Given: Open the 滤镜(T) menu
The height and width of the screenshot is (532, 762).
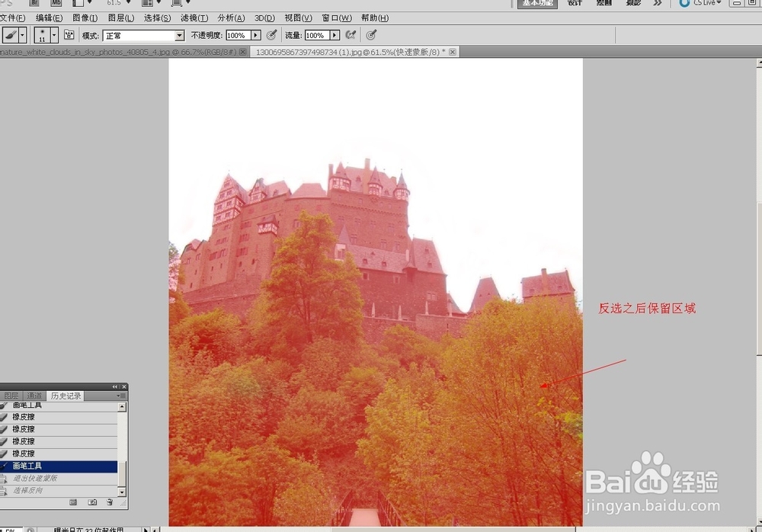Looking at the screenshot, I should [x=194, y=18].
